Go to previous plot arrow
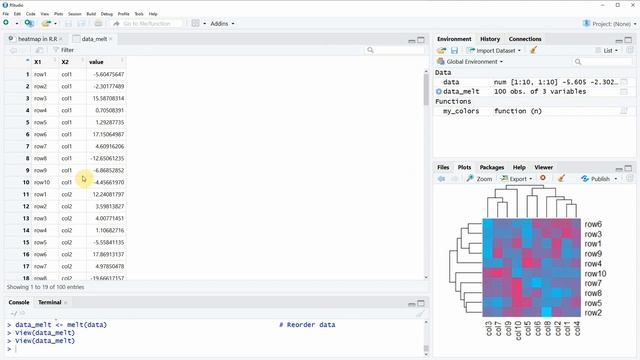The image size is (640, 360). pyautogui.click(x=441, y=179)
